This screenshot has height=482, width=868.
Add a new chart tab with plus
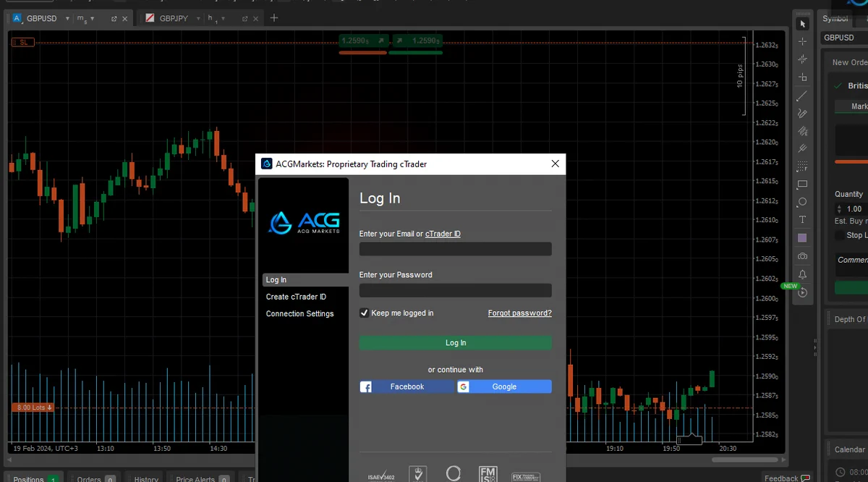tap(274, 18)
